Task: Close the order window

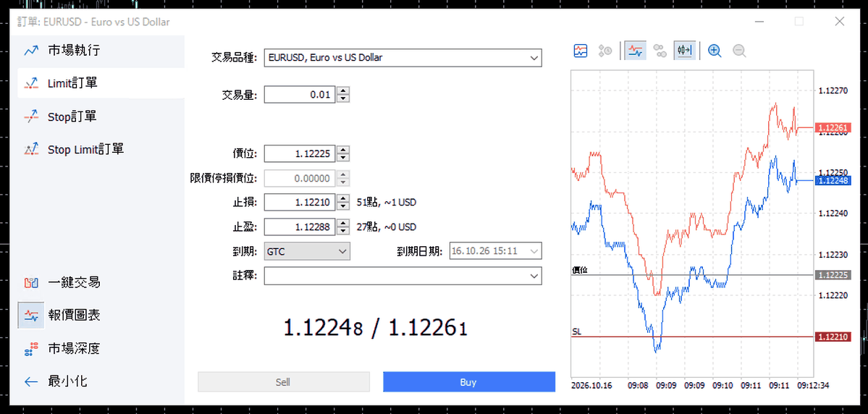Action: [x=840, y=22]
